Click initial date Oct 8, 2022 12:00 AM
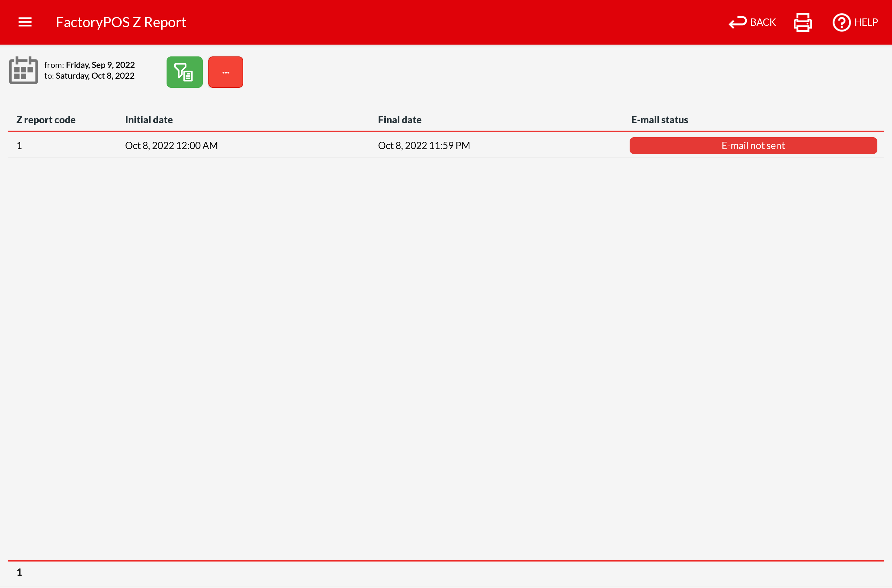 [171, 146]
